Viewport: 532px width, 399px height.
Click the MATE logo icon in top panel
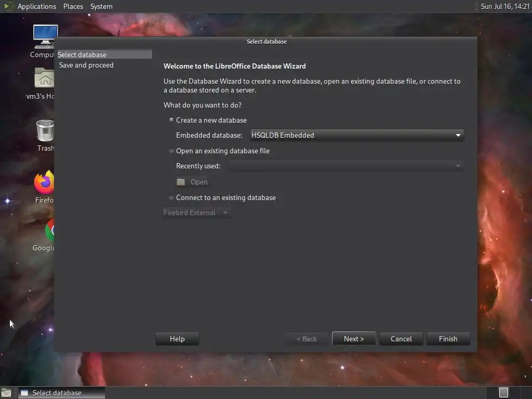[8, 6]
